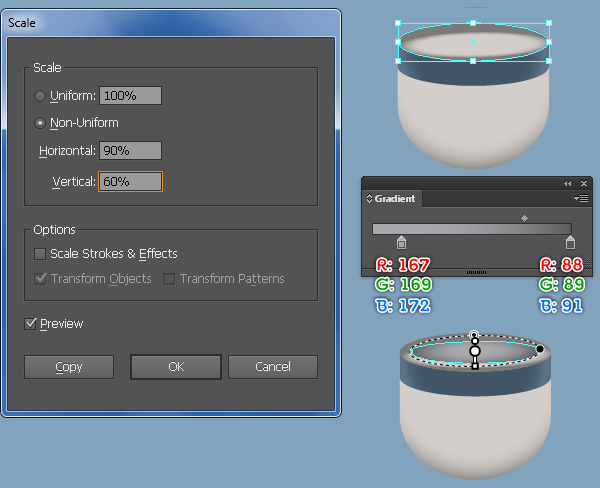
Task: Click the Horizontal scale input field
Action: (x=130, y=150)
